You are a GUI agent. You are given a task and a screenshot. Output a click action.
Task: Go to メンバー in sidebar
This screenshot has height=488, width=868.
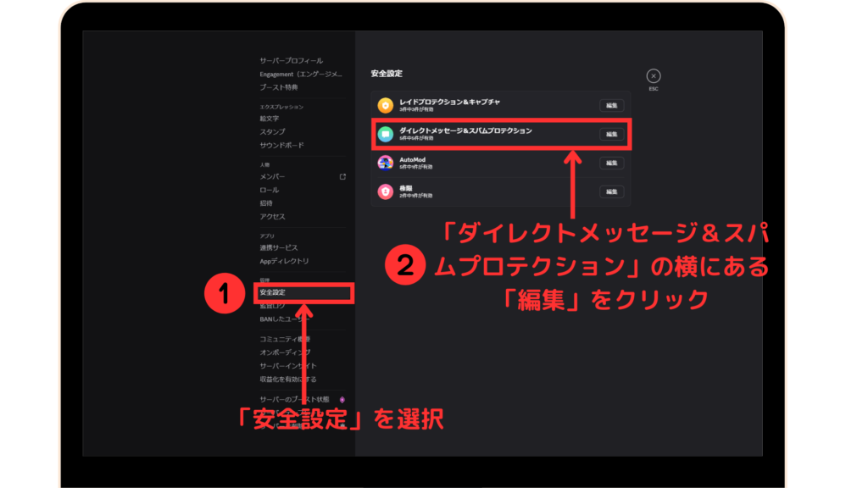272,176
